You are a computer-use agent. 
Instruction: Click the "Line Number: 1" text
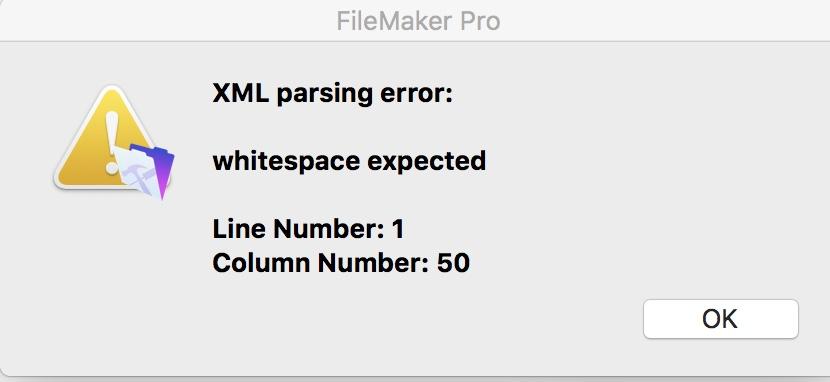pos(308,229)
